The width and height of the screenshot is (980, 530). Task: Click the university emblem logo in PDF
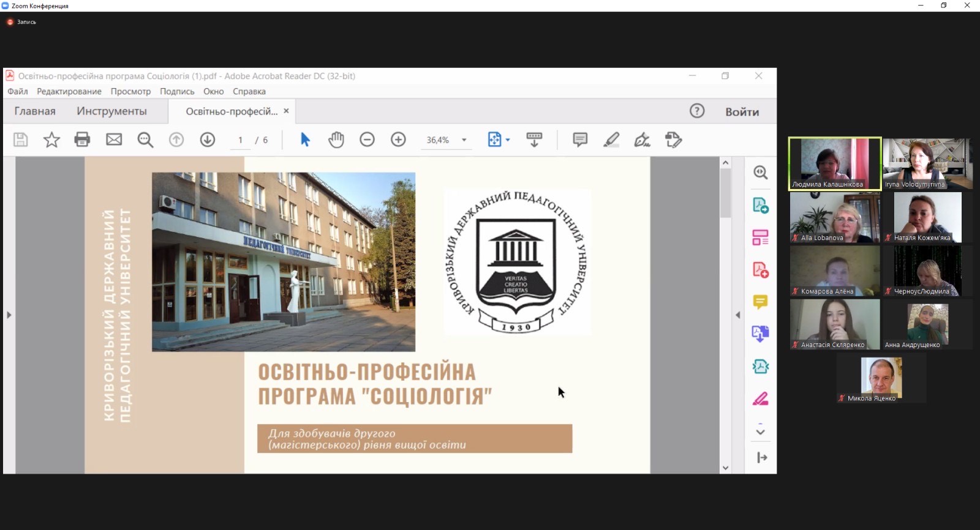[516, 262]
